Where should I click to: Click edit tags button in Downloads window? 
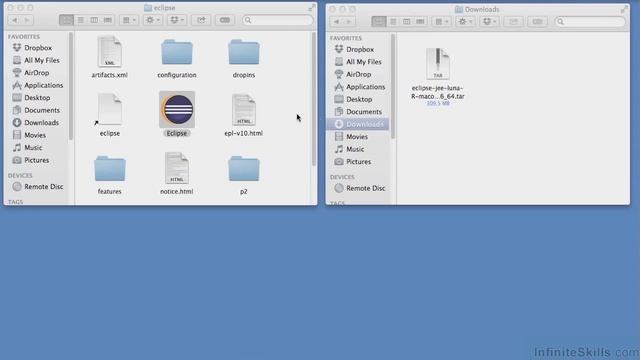pyautogui.click(x=537, y=22)
